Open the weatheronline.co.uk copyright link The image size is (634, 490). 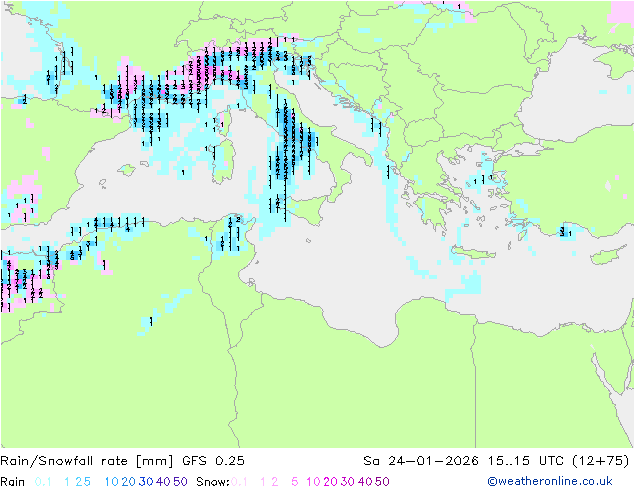[x=550, y=481]
